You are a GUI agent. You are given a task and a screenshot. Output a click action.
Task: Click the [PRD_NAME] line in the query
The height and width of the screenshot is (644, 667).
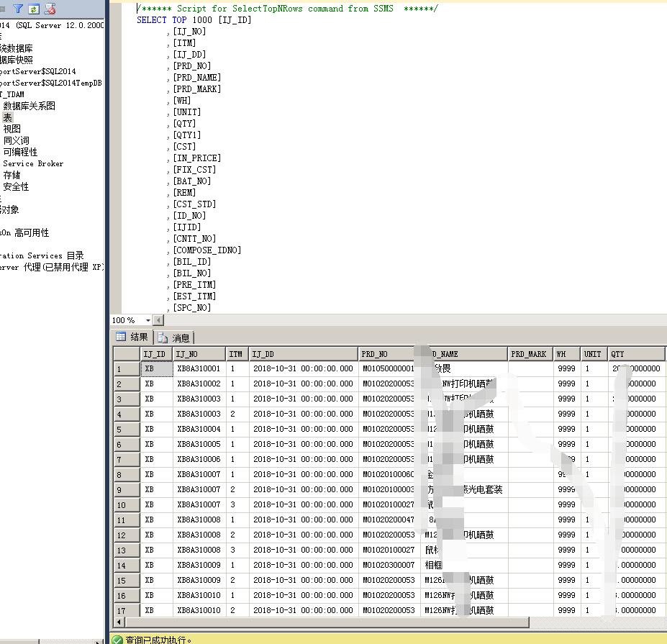click(197, 78)
